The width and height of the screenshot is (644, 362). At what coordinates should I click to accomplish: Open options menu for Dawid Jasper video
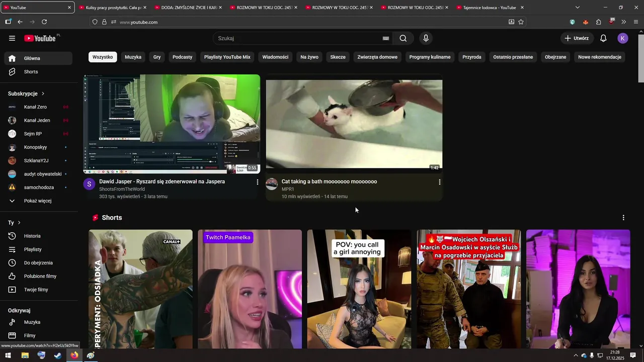(x=258, y=182)
